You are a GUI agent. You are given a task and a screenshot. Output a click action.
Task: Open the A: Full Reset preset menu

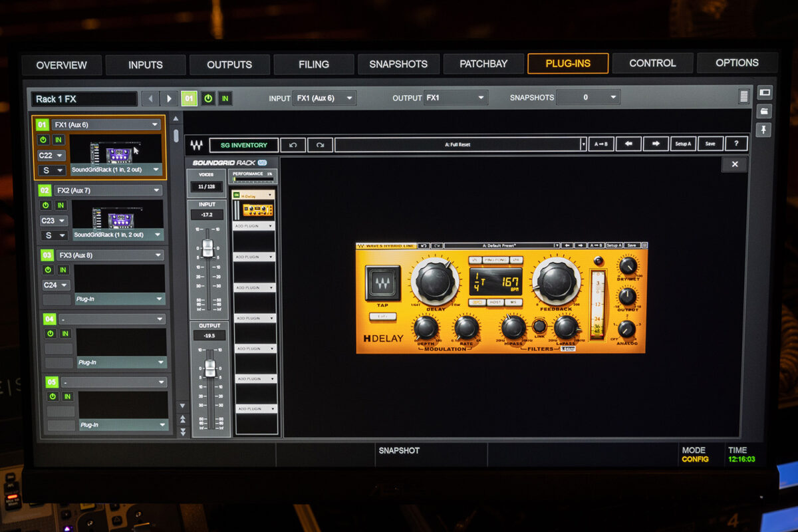coord(461,144)
